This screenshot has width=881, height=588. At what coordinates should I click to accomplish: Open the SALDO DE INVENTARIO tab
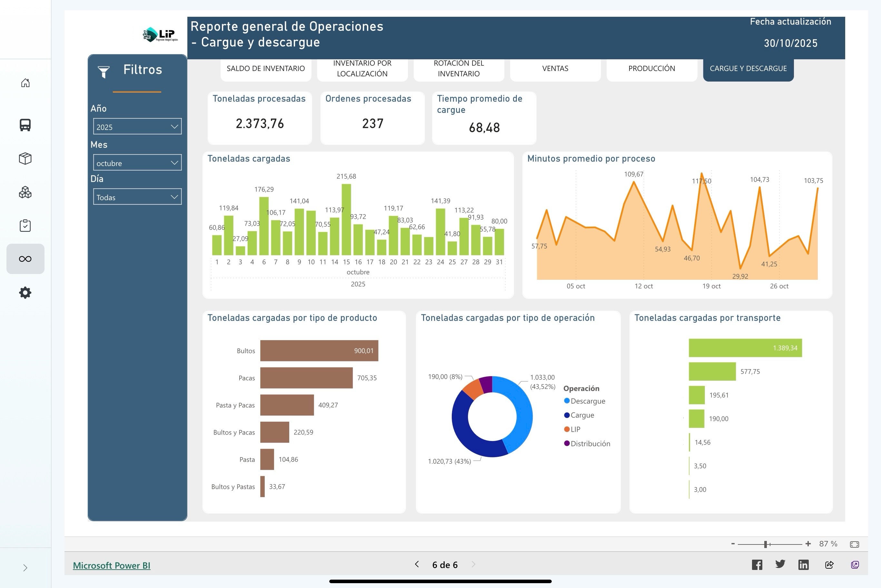click(x=265, y=69)
